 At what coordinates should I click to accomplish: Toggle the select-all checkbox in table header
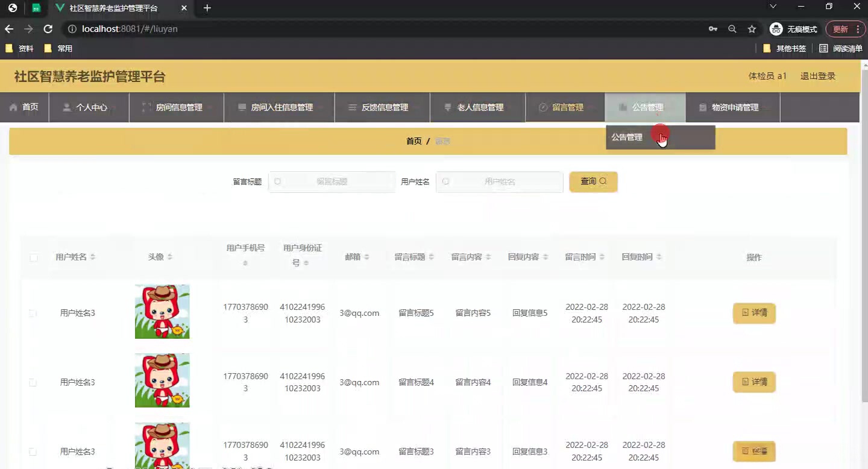point(34,257)
